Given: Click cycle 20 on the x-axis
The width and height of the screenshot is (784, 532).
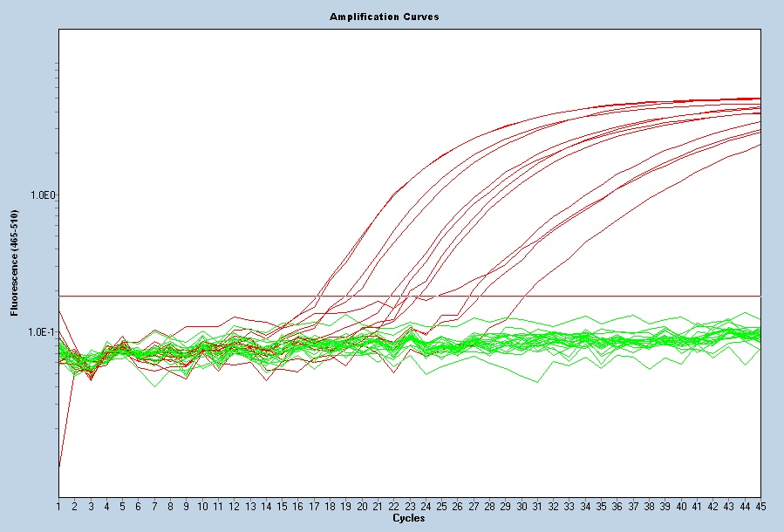Looking at the screenshot, I should 362,507.
